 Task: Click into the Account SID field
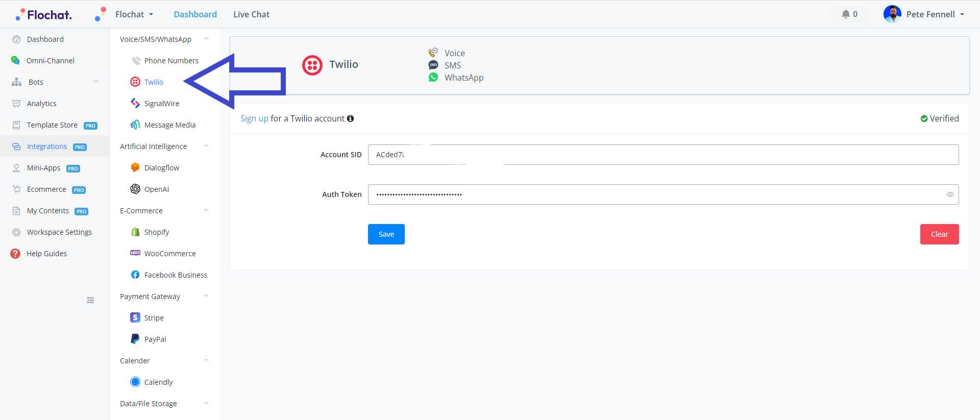pyautogui.click(x=663, y=155)
